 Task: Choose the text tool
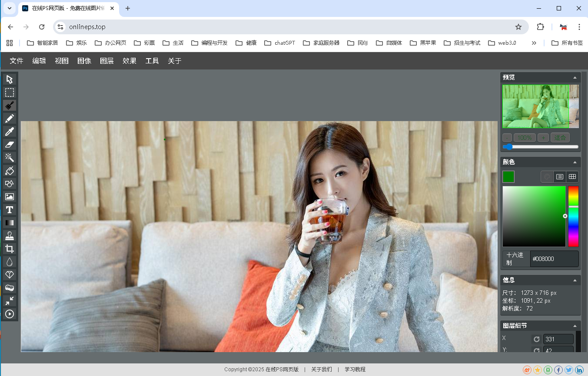[10, 210]
